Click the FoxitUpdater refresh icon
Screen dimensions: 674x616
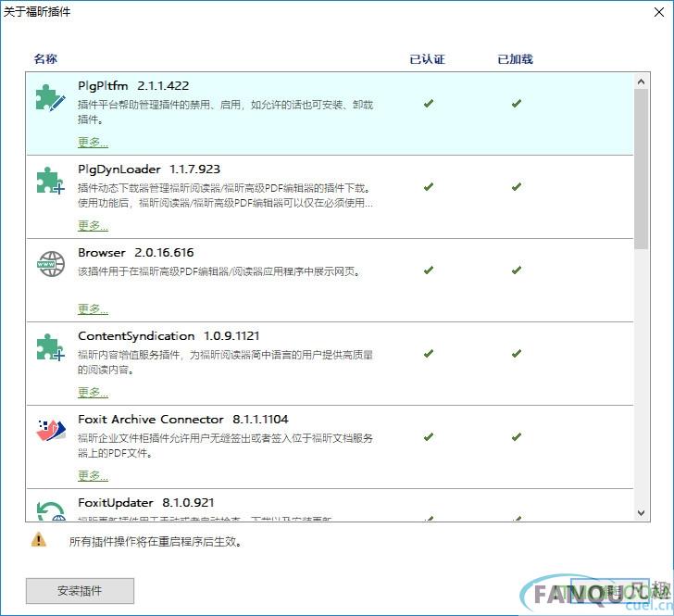pos(50,510)
